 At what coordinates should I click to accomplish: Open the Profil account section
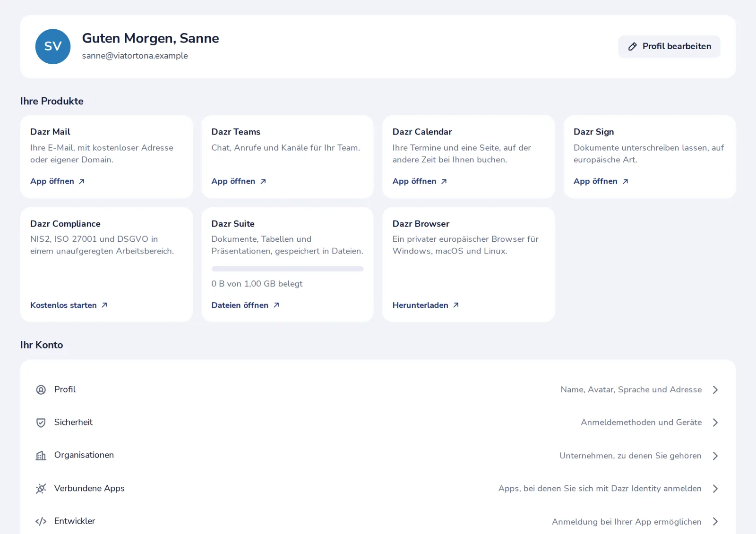[378, 390]
